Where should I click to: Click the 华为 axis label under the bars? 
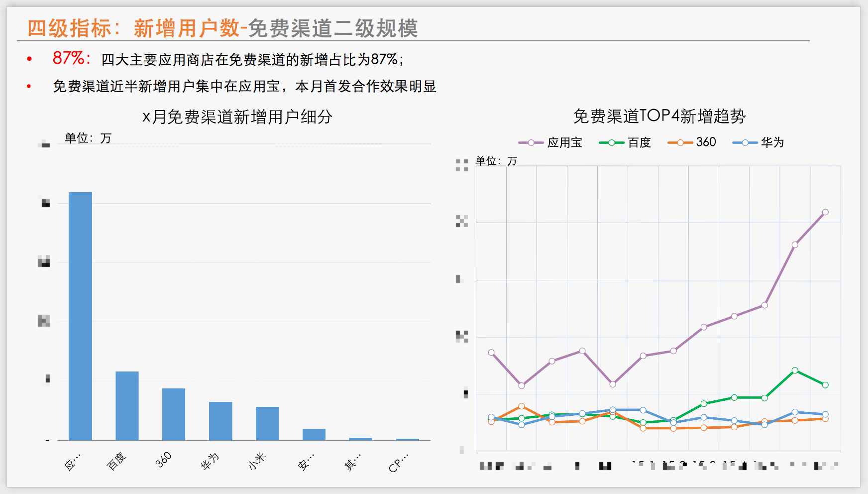pos(210,462)
